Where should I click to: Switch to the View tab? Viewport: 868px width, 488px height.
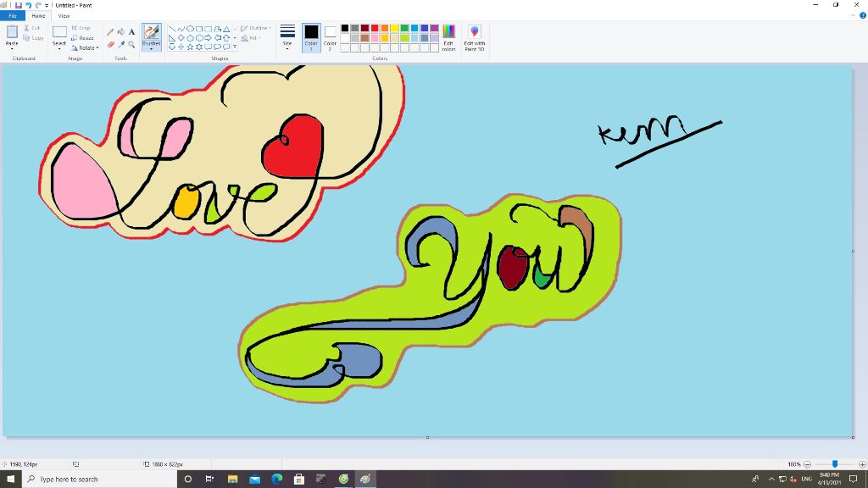click(64, 16)
